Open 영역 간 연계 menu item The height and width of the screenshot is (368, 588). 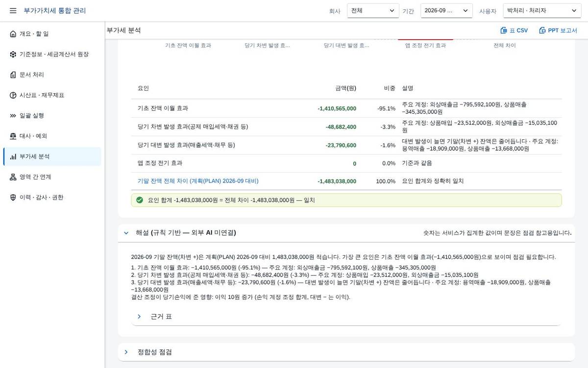[x=52, y=177]
